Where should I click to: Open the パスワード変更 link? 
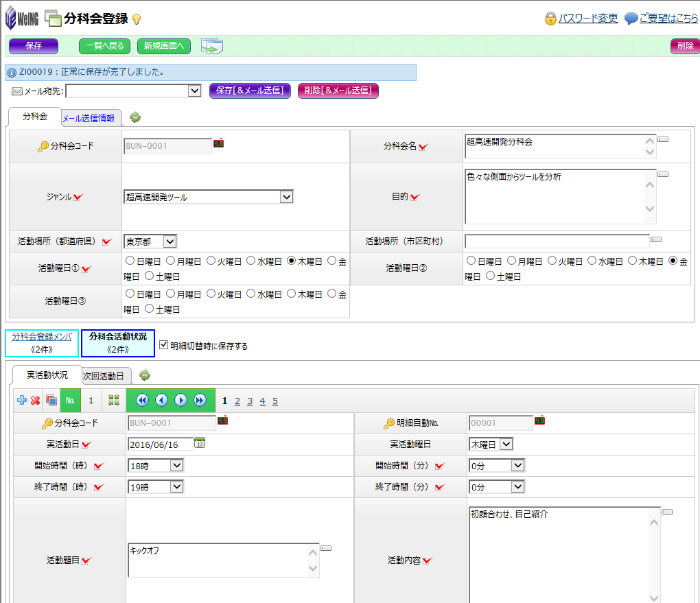click(587, 19)
